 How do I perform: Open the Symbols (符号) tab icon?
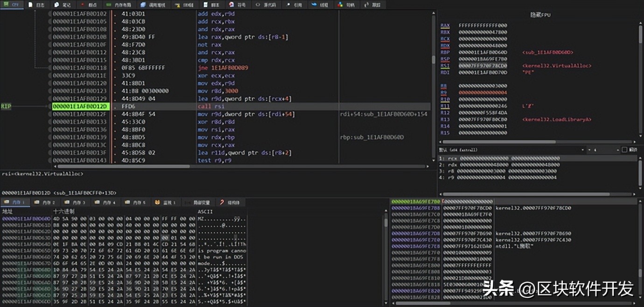(x=231, y=5)
